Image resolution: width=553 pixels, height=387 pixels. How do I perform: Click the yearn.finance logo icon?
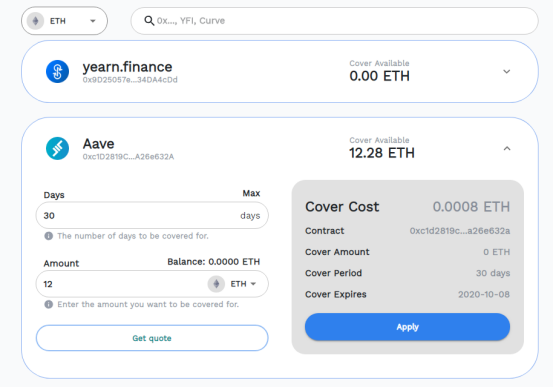(x=57, y=72)
